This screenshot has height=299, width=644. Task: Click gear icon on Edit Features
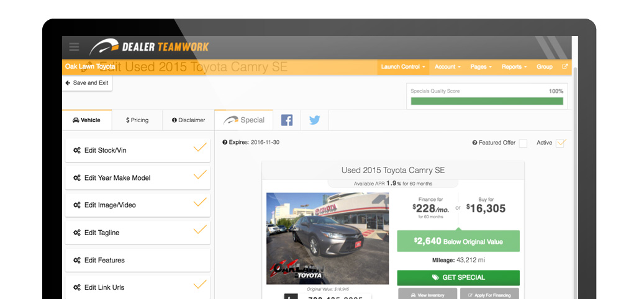point(77,260)
